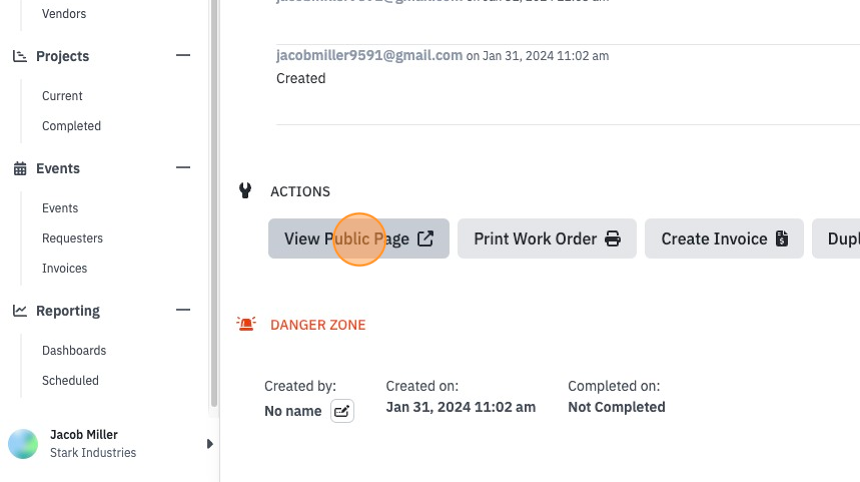
Task: Click the Reporting line-chart icon
Action: (x=20, y=311)
